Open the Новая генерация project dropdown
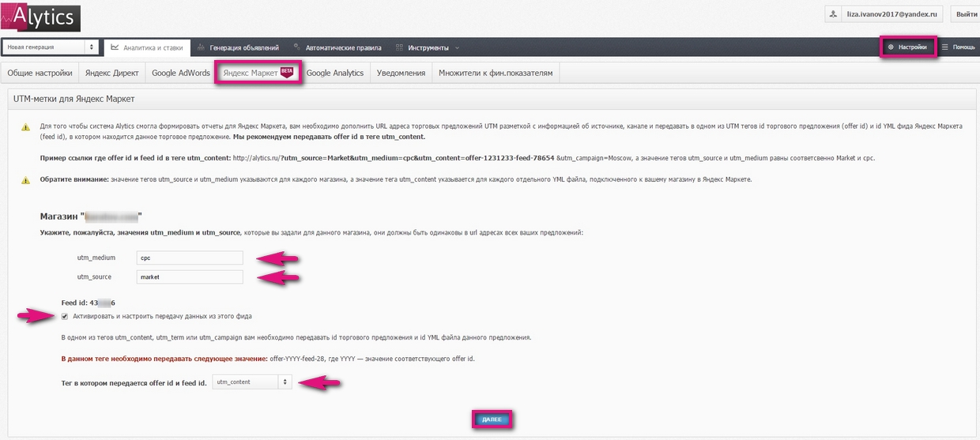Image resolution: width=980 pixels, height=440 pixels. point(51,47)
